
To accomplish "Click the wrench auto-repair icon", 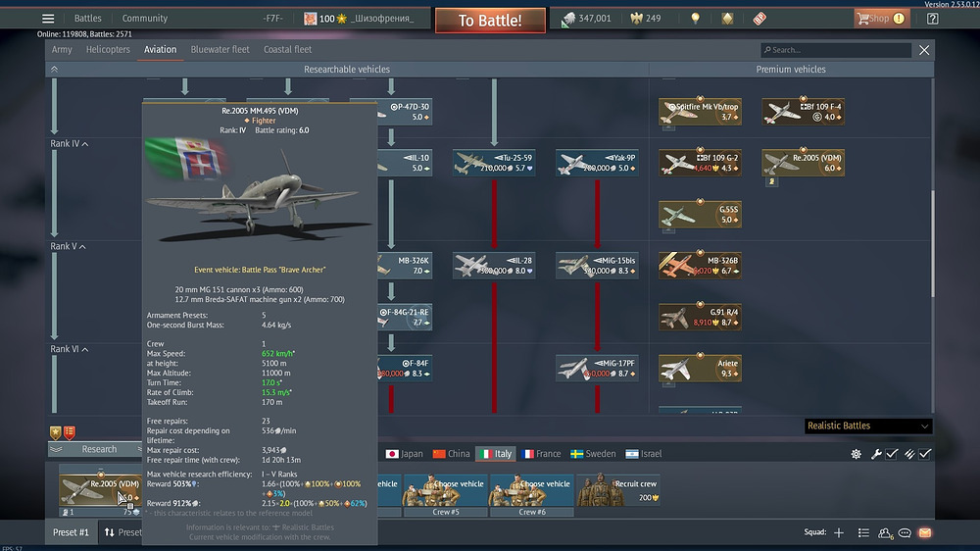I will [x=876, y=454].
